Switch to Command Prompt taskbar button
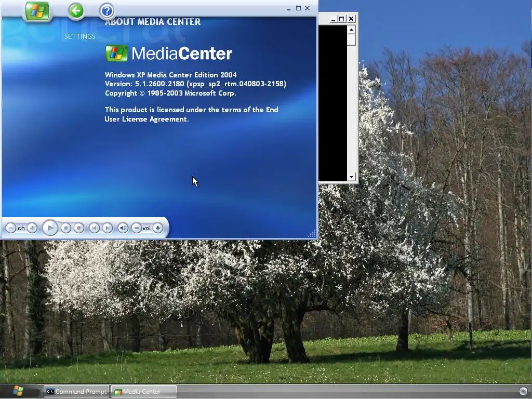The height and width of the screenshot is (399, 532). [76, 392]
